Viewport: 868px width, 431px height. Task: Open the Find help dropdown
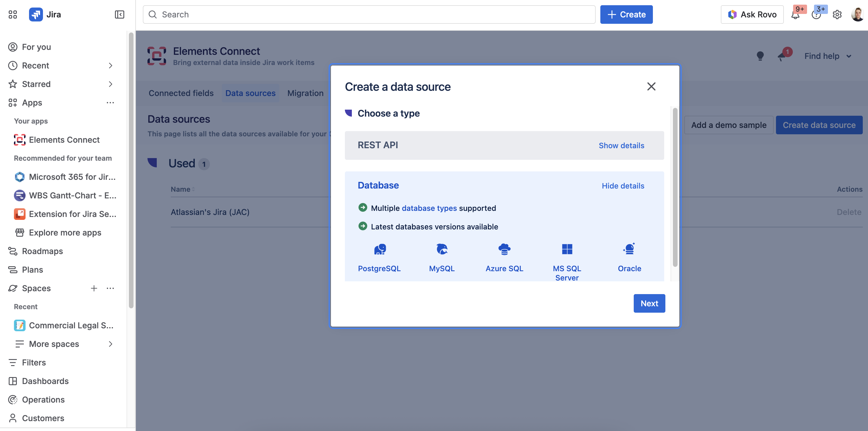click(828, 56)
